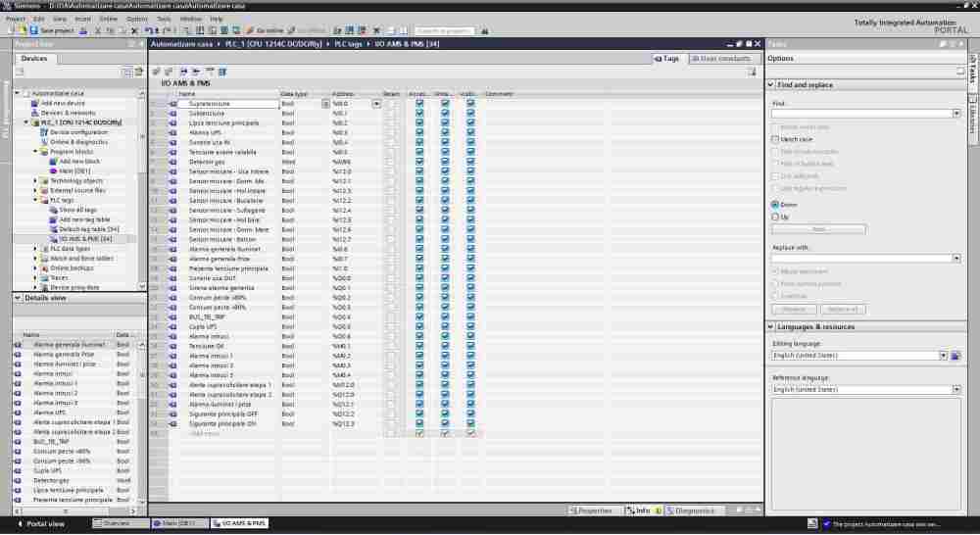
Task: Click the Portal view link
Action: 39,524
